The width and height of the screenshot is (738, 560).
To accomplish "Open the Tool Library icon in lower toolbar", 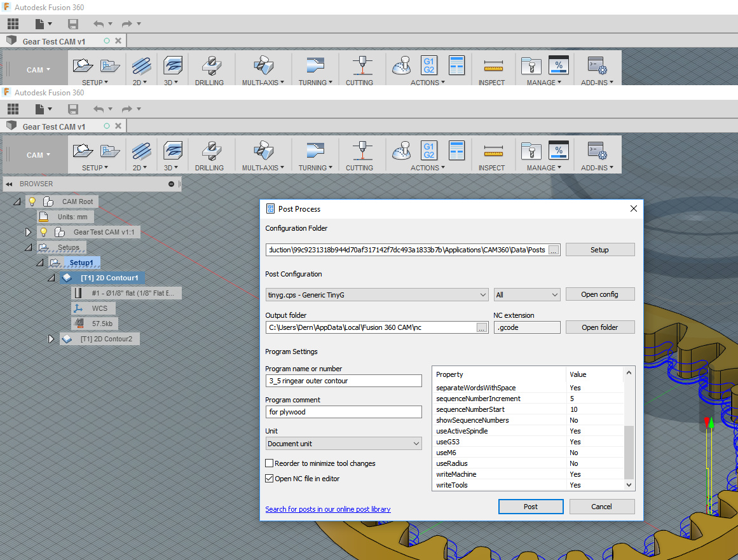I will (531, 151).
